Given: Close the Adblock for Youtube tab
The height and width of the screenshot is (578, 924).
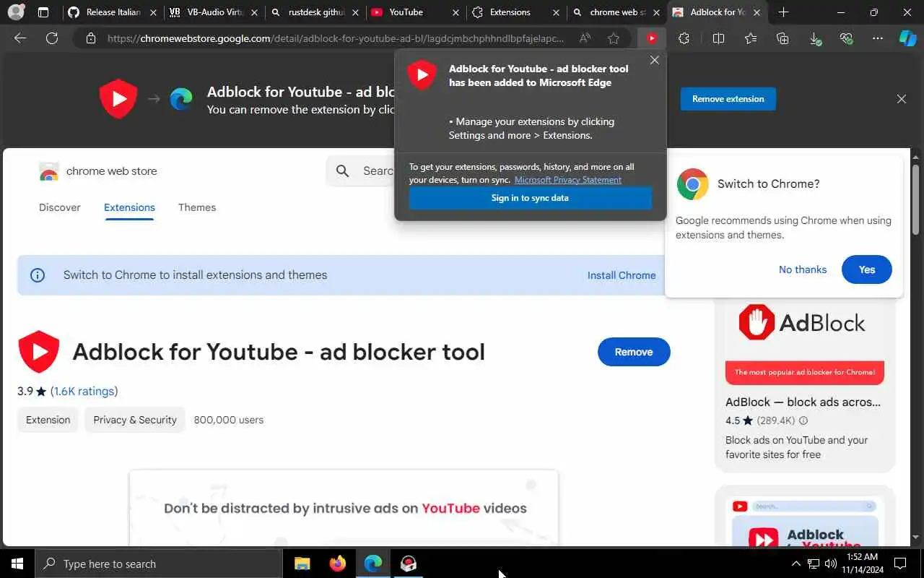Looking at the screenshot, I should point(757,12).
